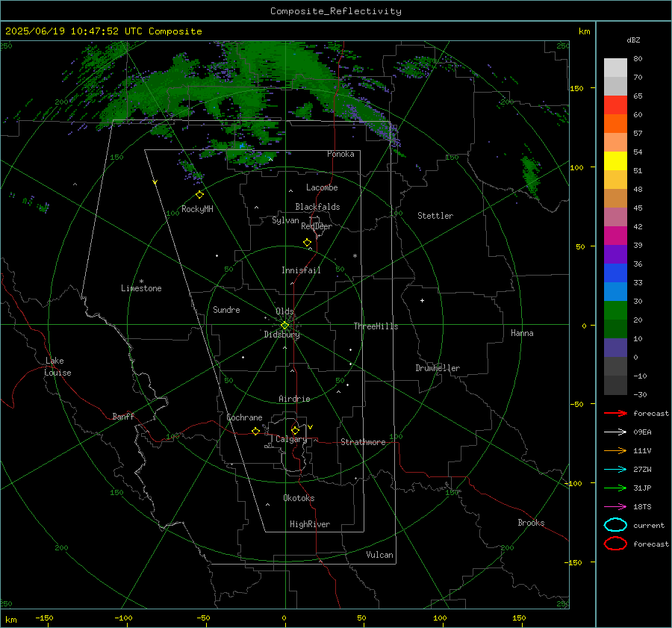The image size is (672, 628).
Task: Click the asterisk marker above Limestone
Action: tap(141, 282)
